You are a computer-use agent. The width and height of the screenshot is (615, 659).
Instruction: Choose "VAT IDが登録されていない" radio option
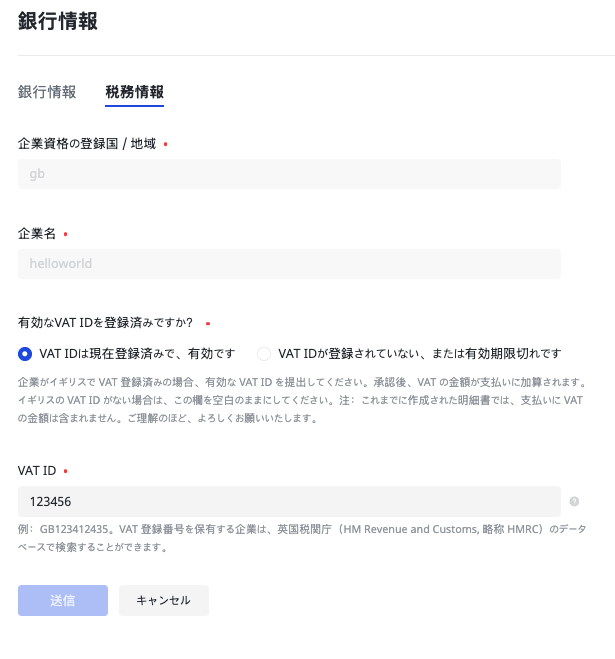tap(264, 353)
